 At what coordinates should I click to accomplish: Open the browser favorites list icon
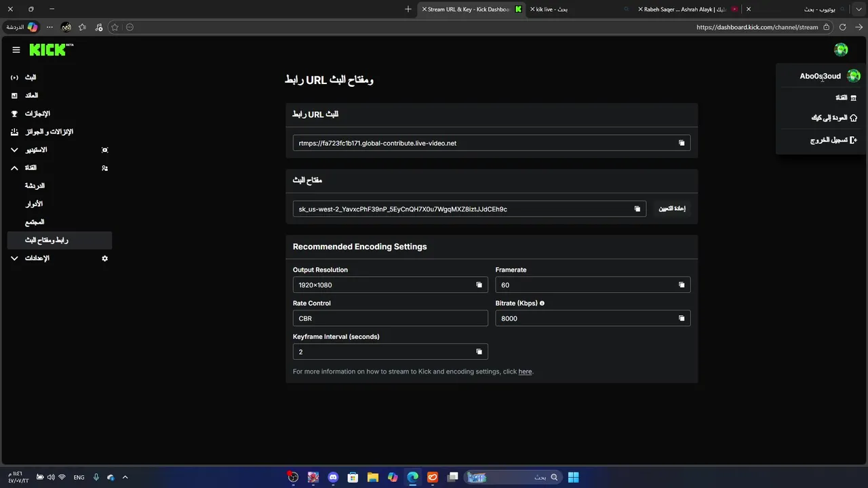click(82, 27)
